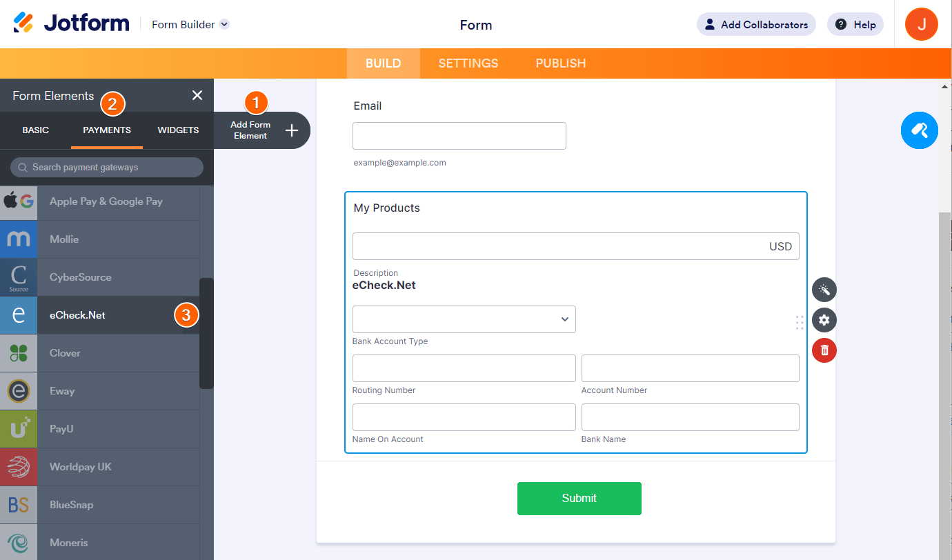Select the PayU label in the list
Viewport: 952px width, 560px height.
click(61, 429)
